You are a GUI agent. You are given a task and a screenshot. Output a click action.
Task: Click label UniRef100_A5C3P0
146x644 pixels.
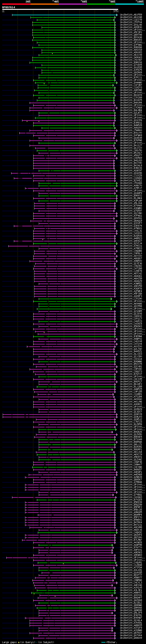coord(131,32)
